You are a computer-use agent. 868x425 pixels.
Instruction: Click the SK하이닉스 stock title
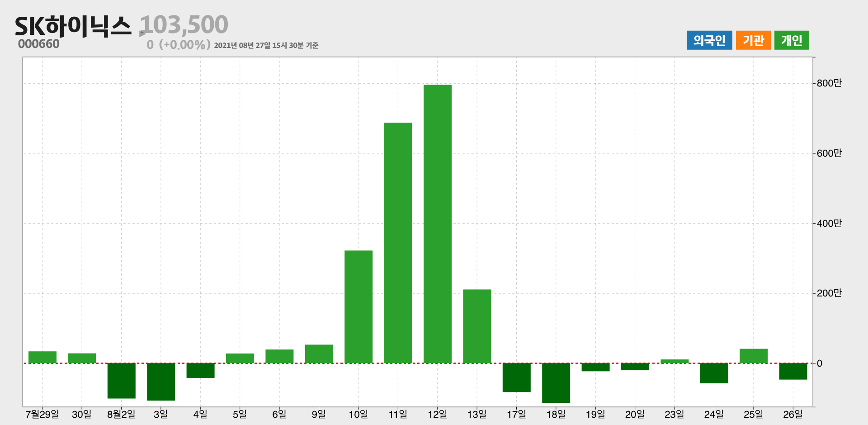click(73, 26)
